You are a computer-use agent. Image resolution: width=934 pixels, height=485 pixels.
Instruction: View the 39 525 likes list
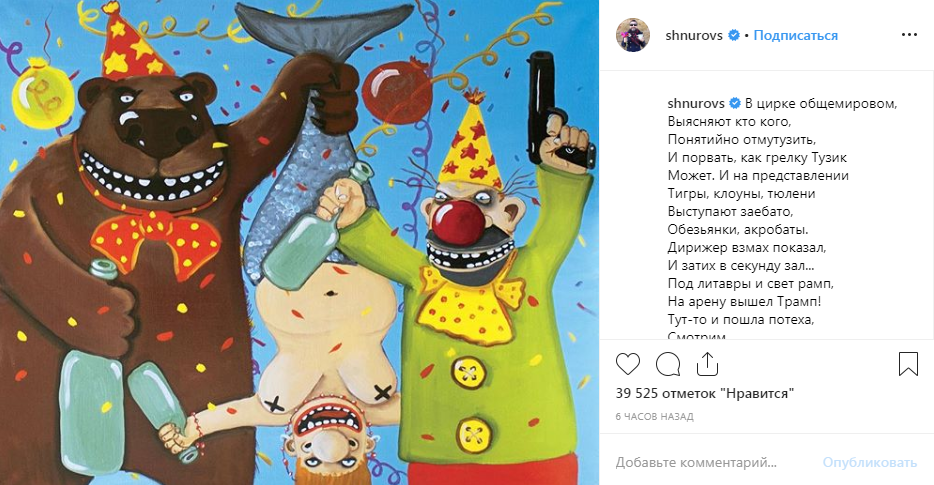coord(705,394)
